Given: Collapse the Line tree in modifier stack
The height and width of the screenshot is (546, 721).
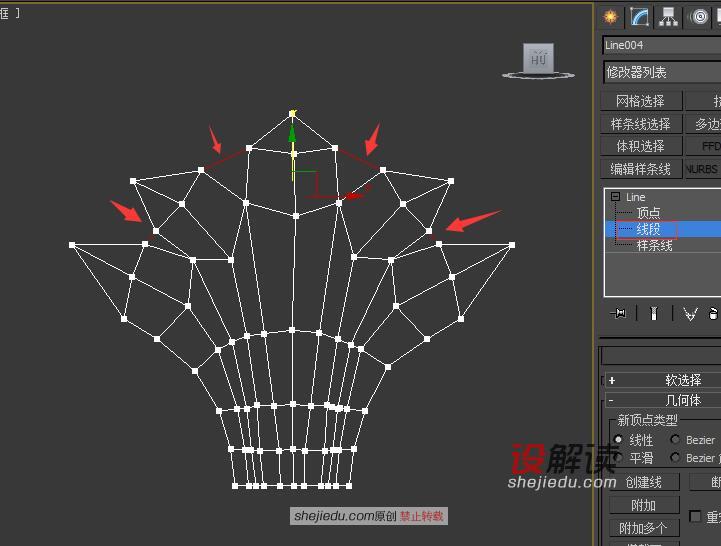Looking at the screenshot, I should [x=615, y=197].
